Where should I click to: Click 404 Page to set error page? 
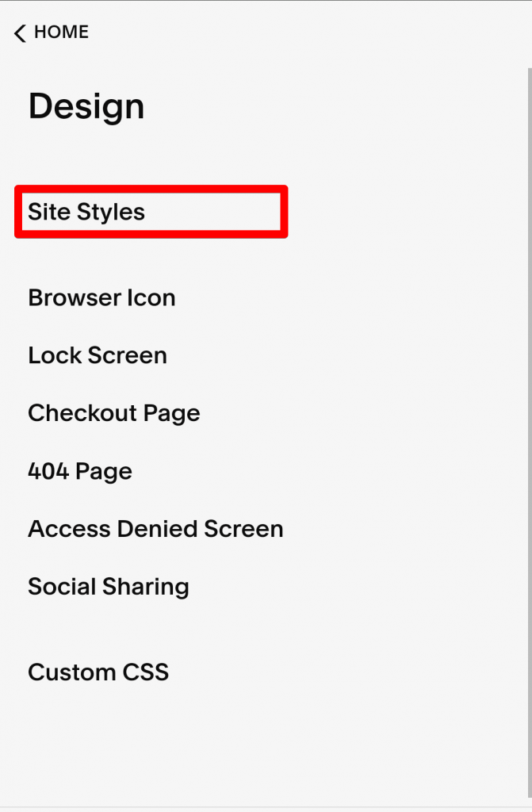pyautogui.click(x=79, y=470)
